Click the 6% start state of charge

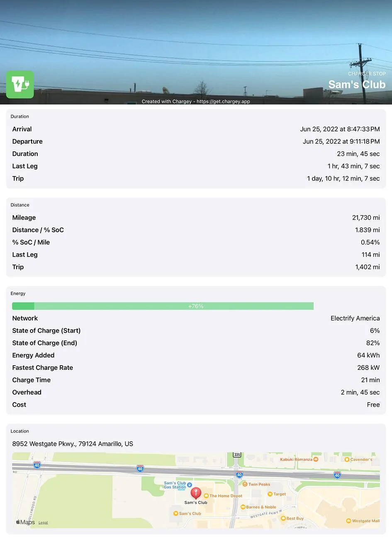pyautogui.click(x=375, y=330)
